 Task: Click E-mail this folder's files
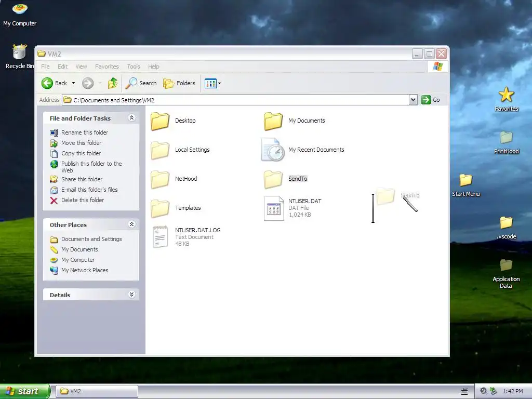pyautogui.click(x=89, y=190)
